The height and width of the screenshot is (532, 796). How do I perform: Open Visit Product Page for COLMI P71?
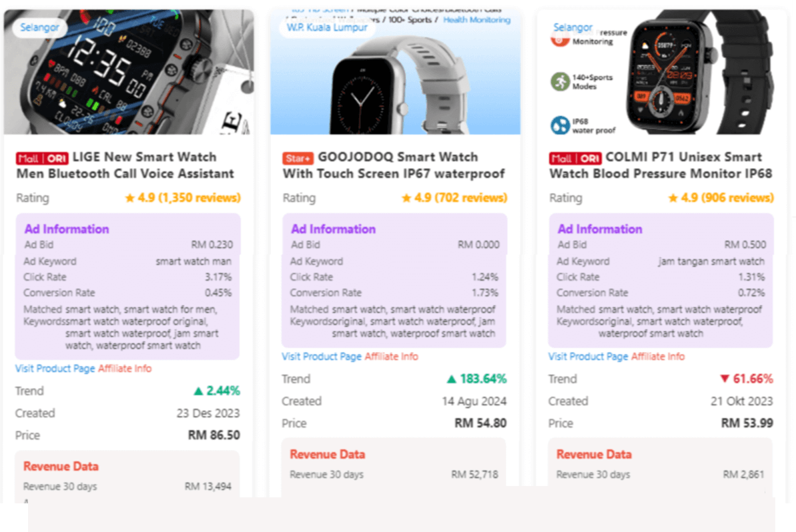tap(588, 357)
